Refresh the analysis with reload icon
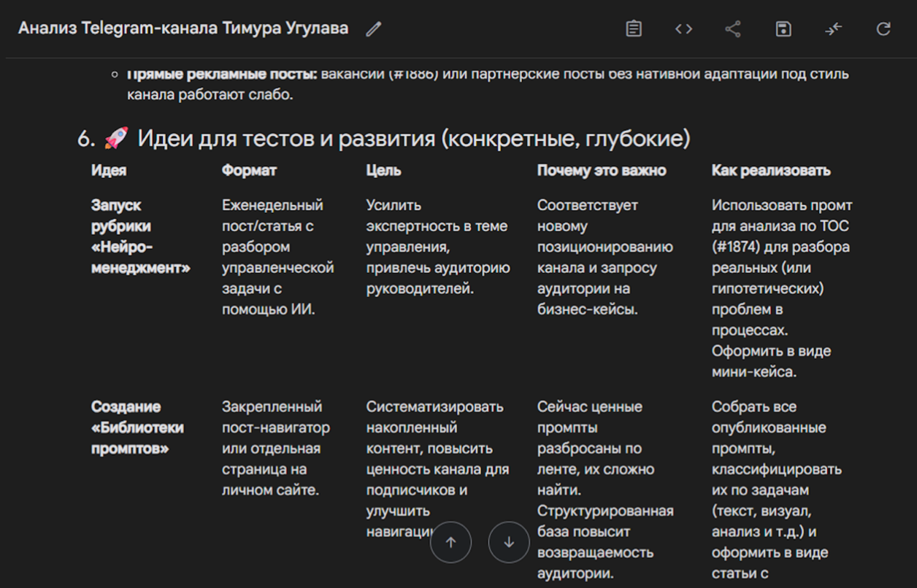The width and height of the screenshot is (917, 588). point(883,29)
